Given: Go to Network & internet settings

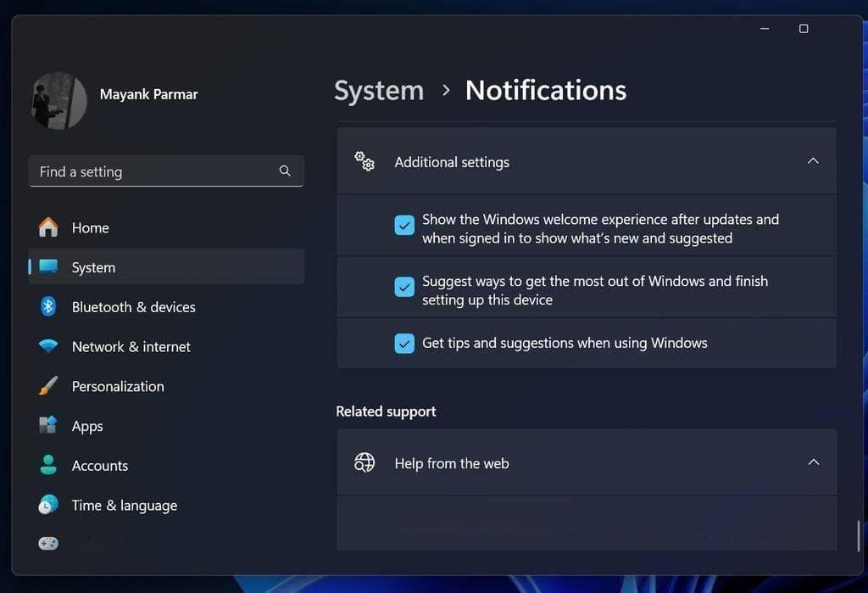Looking at the screenshot, I should [166, 346].
